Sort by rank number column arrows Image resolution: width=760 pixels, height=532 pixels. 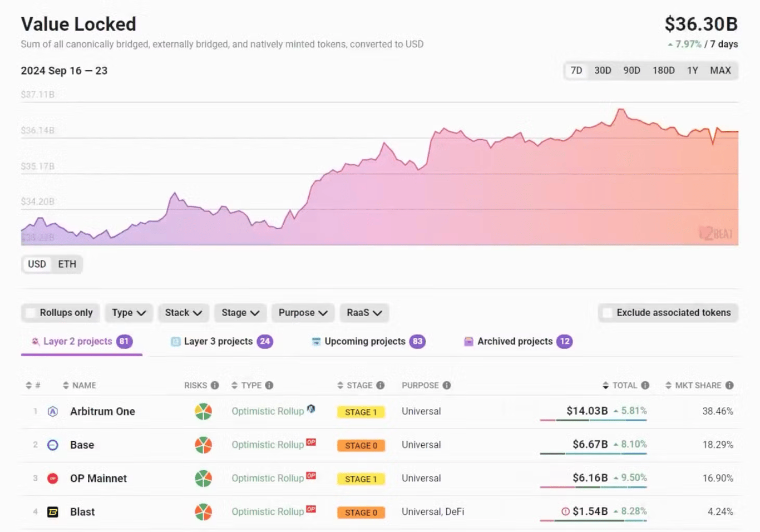point(29,385)
